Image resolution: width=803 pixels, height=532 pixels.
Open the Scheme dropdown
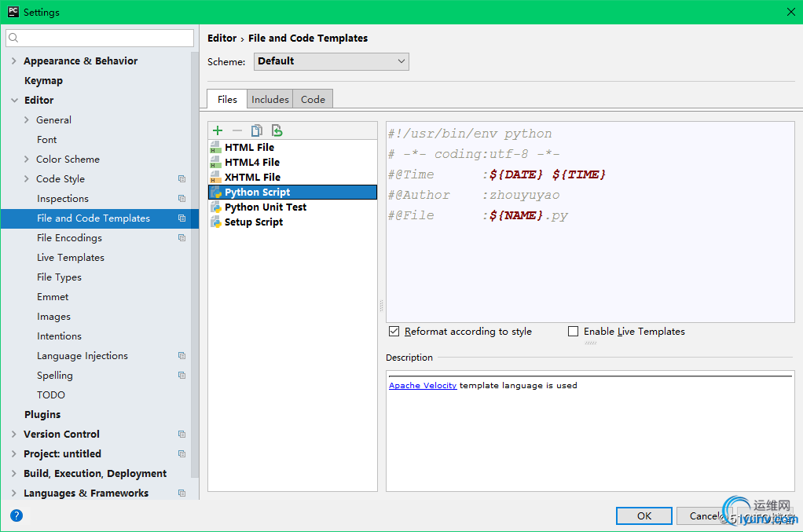point(332,61)
